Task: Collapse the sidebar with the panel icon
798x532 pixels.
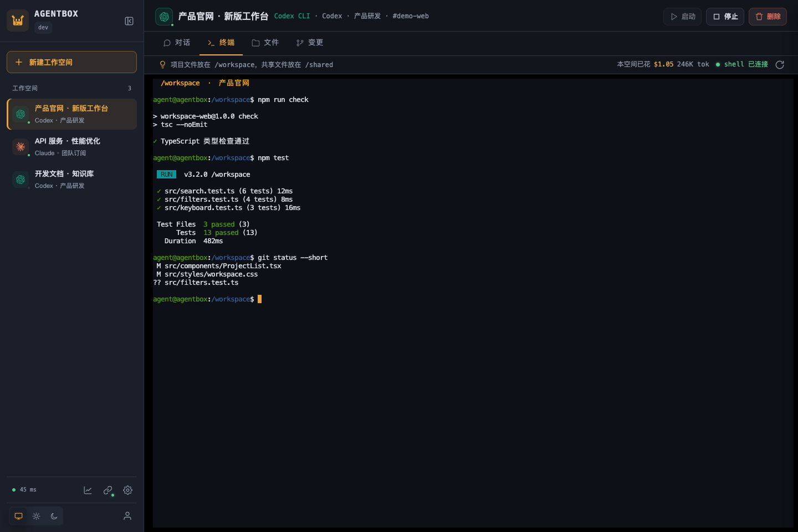Action: pos(129,21)
